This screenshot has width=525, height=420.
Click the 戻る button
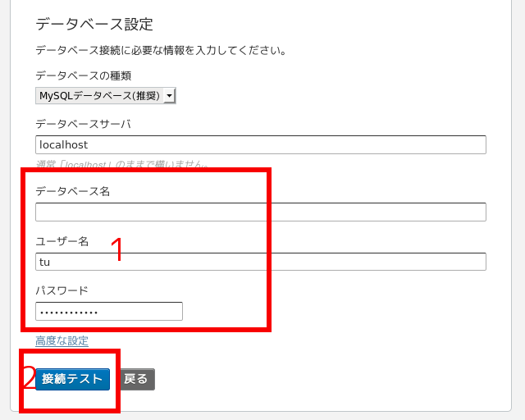click(136, 379)
